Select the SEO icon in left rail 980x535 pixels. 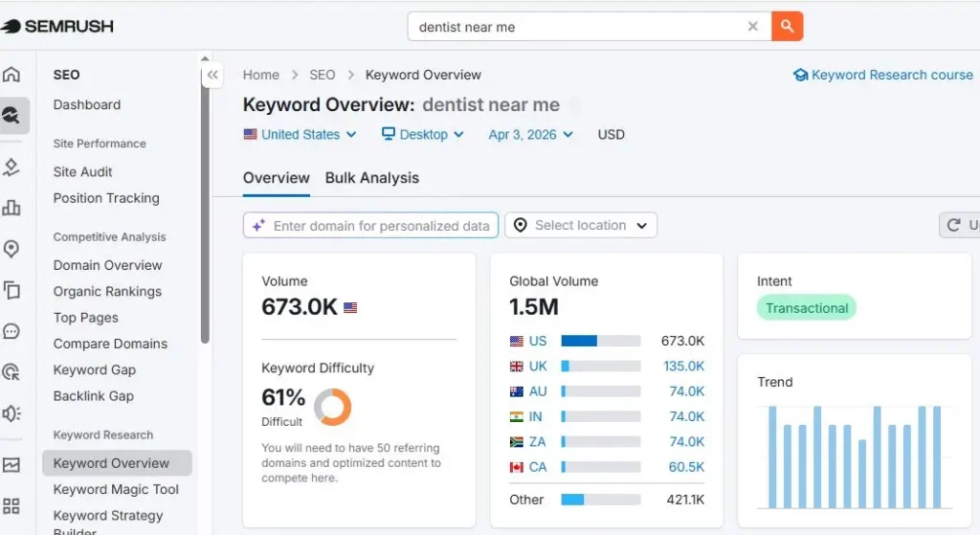11,115
